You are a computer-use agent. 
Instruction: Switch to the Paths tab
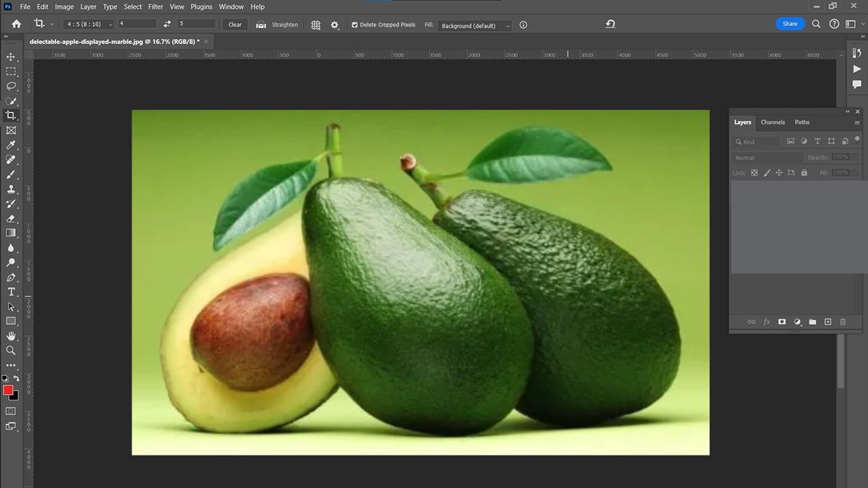coord(802,122)
